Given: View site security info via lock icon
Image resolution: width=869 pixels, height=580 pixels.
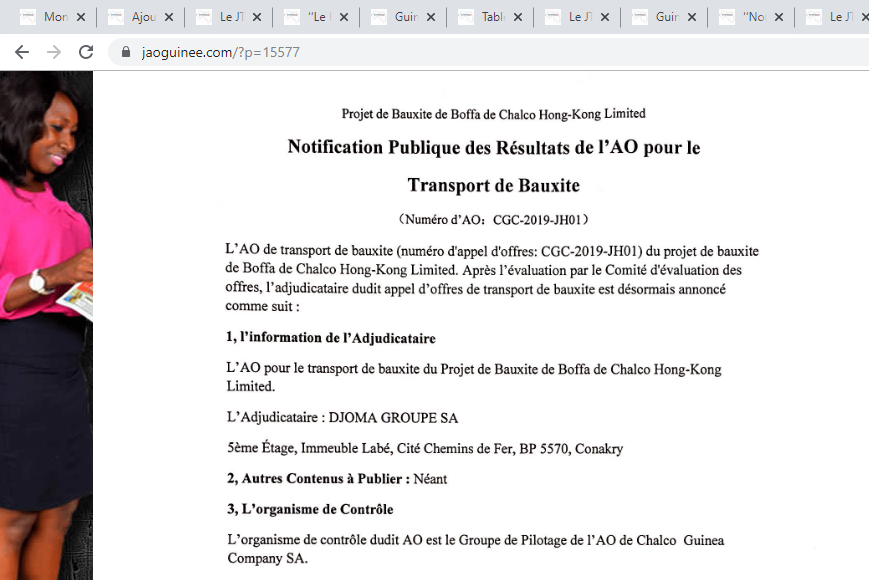Looking at the screenshot, I should click(x=126, y=52).
